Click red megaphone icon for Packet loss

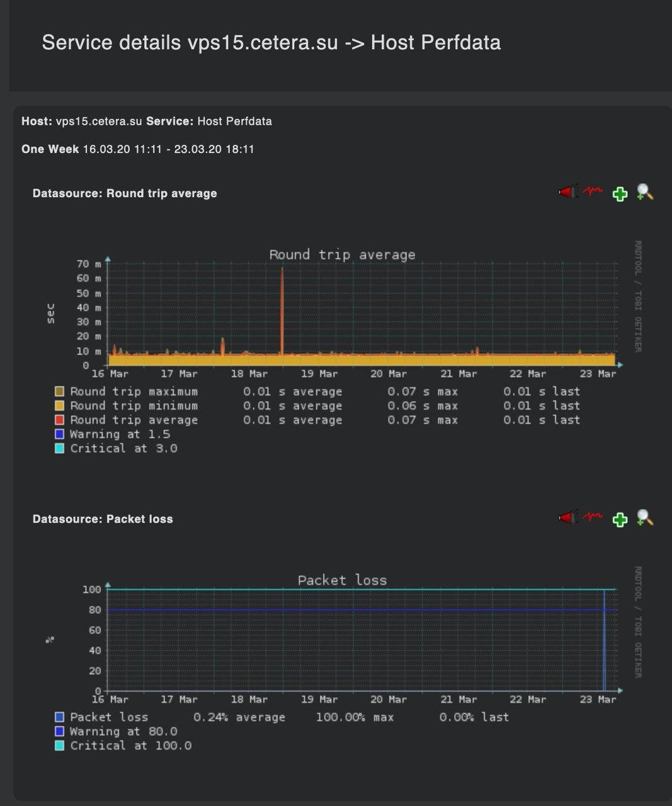point(567,518)
